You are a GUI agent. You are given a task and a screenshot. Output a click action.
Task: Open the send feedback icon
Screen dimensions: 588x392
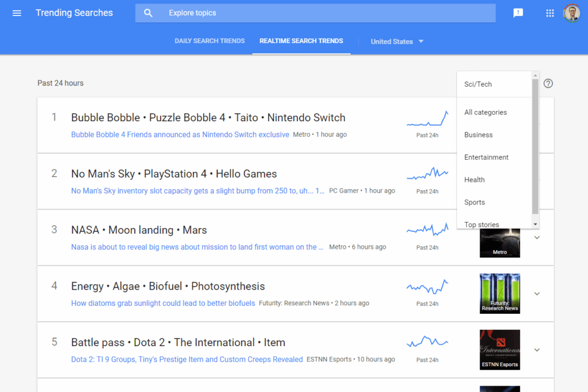tap(518, 13)
